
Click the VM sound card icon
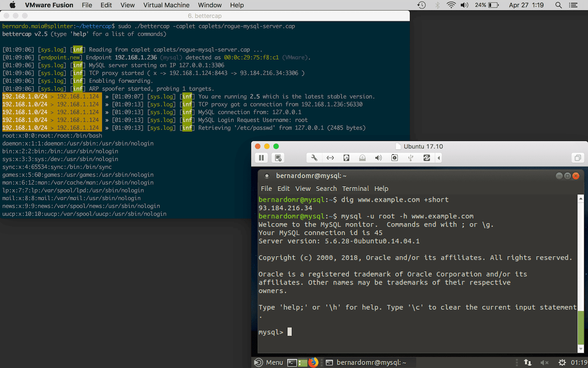coord(379,158)
